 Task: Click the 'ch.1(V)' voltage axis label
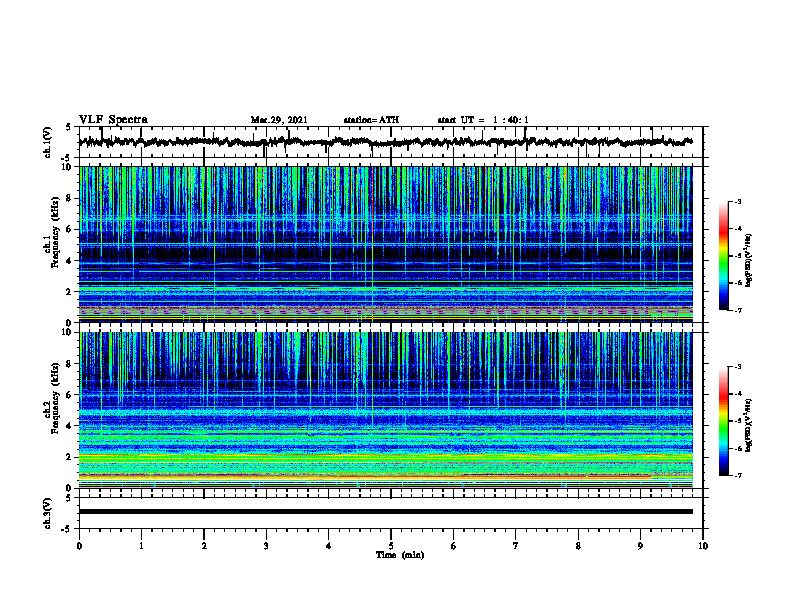point(48,142)
